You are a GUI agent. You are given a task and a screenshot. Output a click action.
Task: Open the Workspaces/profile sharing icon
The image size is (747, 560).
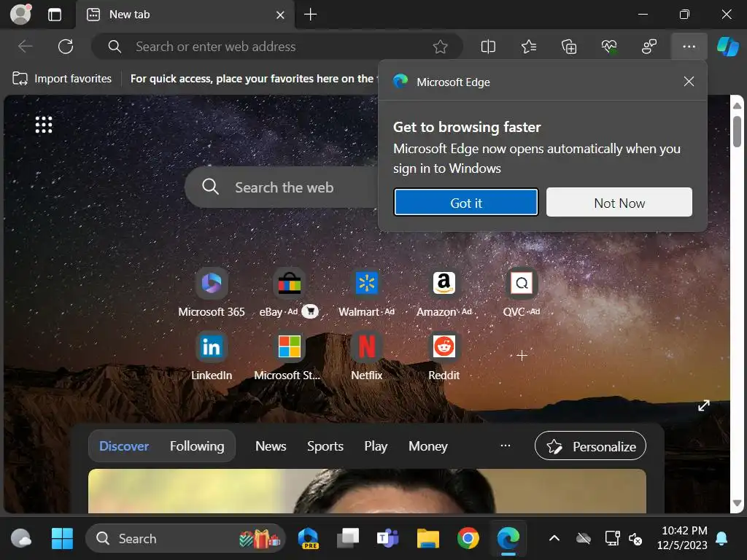point(649,47)
